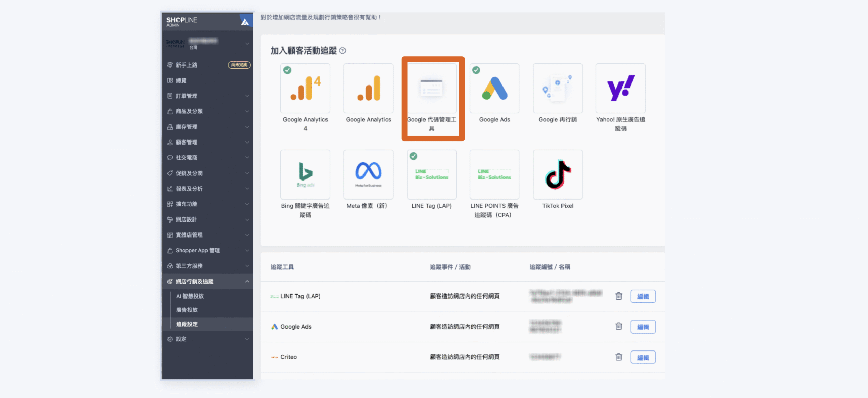The width and height of the screenshot is (868, 398).
Task: Click the green check on Google Analytics 4
Action: click(x=287, y=70)
